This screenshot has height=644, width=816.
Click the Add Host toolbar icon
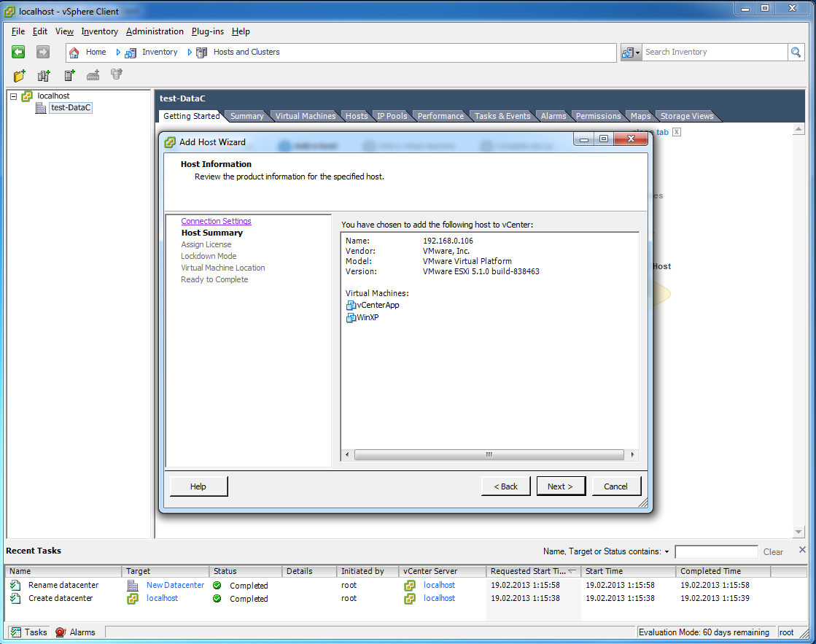(69, 76)
